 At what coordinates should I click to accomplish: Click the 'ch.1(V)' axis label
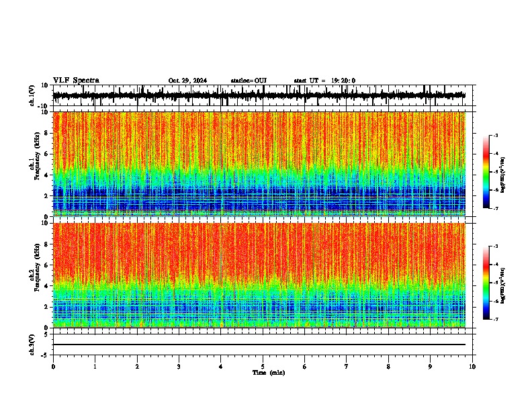tap(32, 95)
